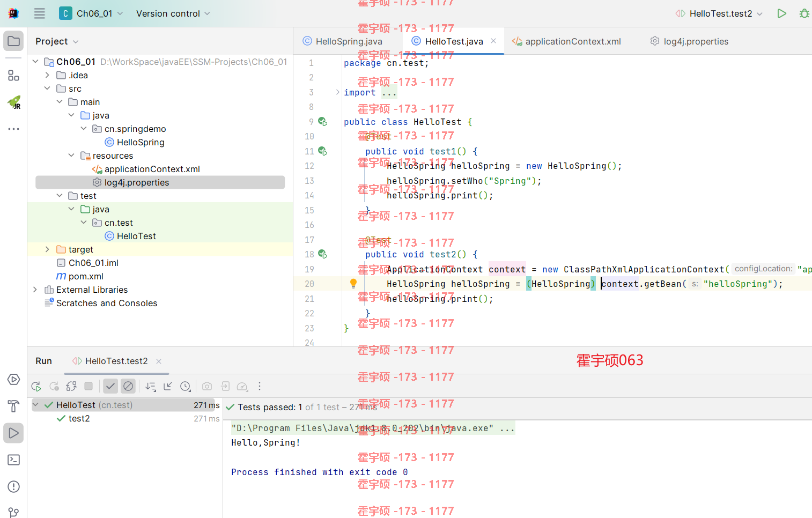Open the Build hammer tool window
This screenshot has width=812, height=518.
pyautogui.click(x=13, y=406)
